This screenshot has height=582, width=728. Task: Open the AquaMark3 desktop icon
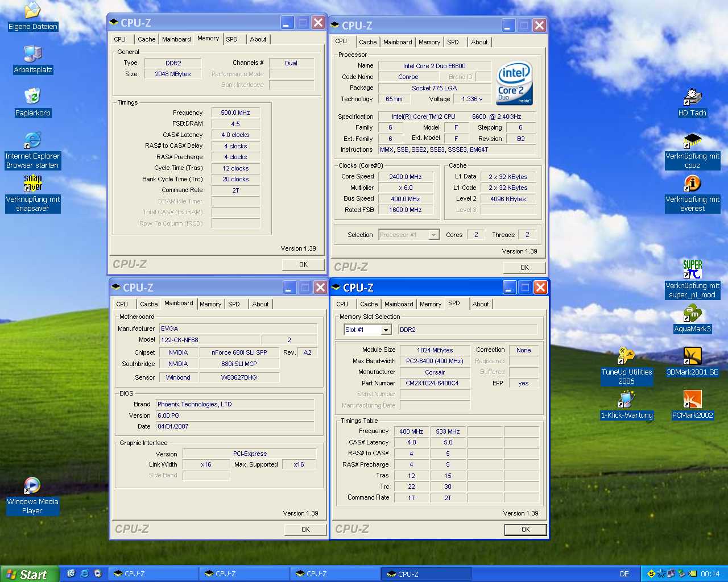[x=692, y=314]
